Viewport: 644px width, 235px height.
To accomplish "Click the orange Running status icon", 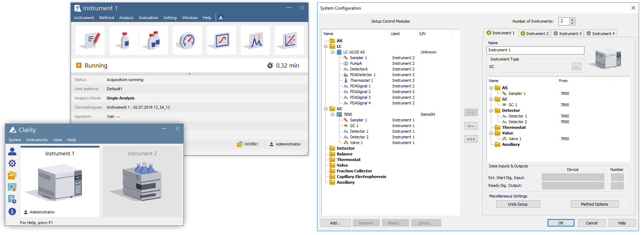I will click(79, 65).
